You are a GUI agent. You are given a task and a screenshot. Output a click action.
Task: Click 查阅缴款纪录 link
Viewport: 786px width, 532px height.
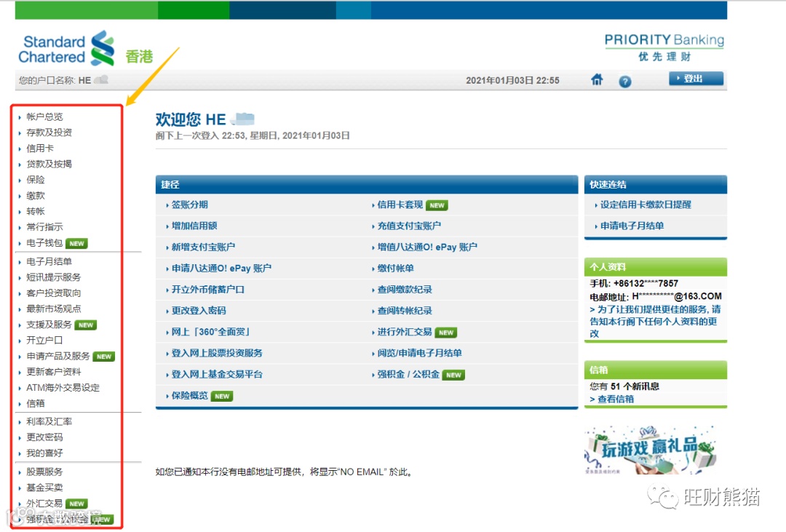point(405,290)
